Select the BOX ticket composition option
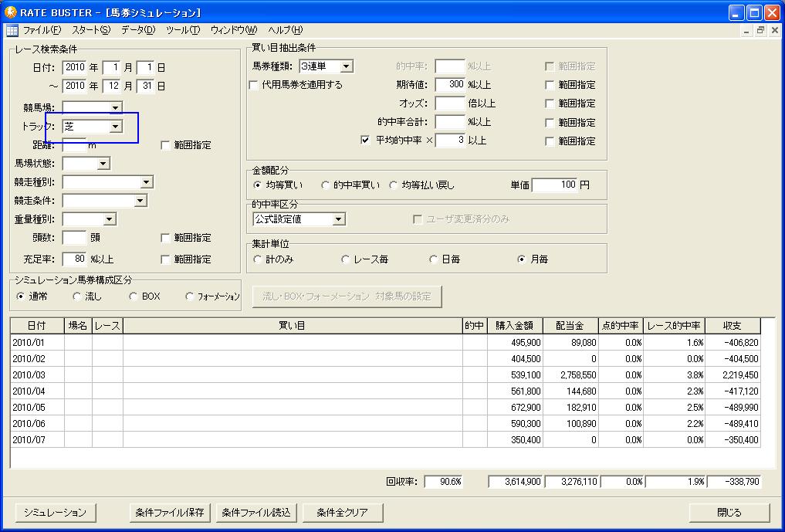The width and height of the screenshot is (785, 532). 134,296
